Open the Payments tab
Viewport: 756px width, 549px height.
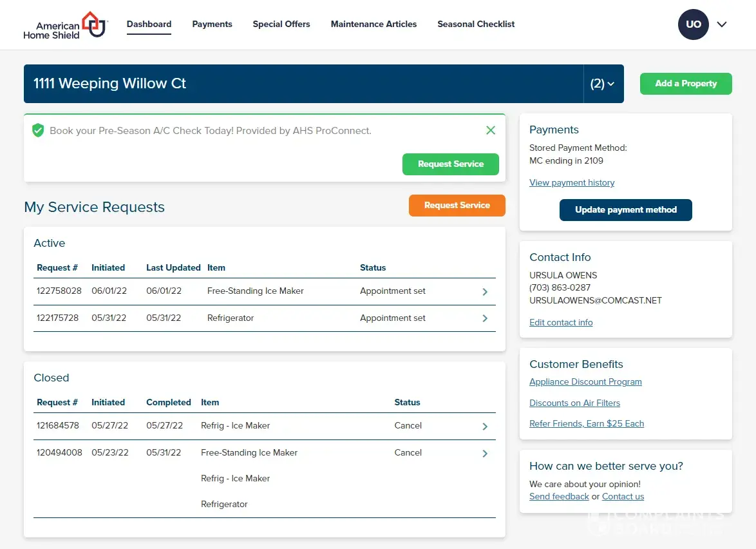click(x=212, y=24)
